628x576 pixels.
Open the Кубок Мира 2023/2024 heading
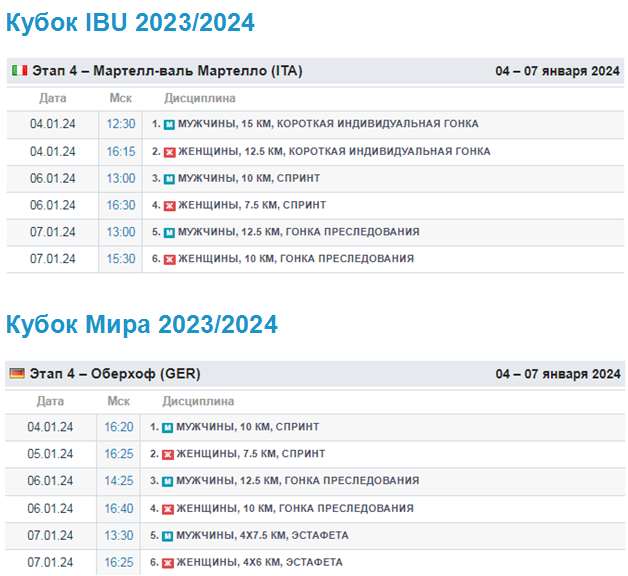142,324
